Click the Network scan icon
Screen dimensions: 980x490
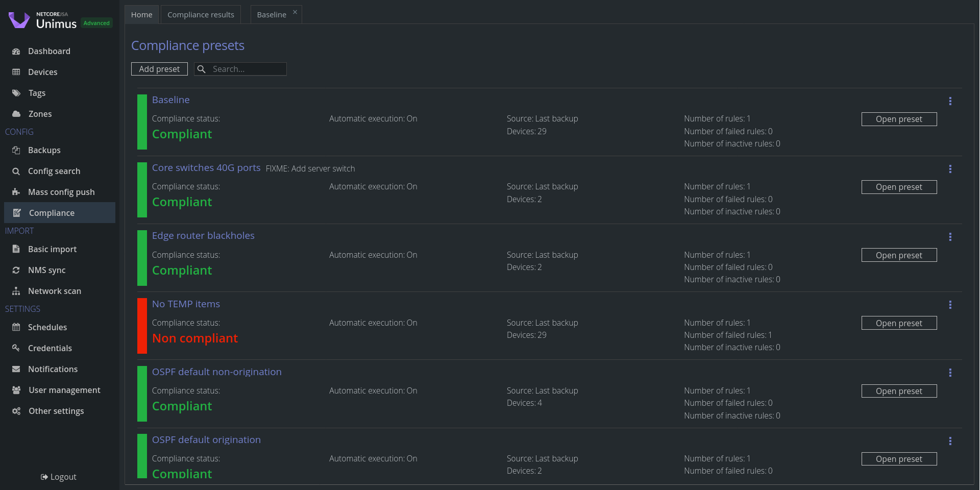16,291
